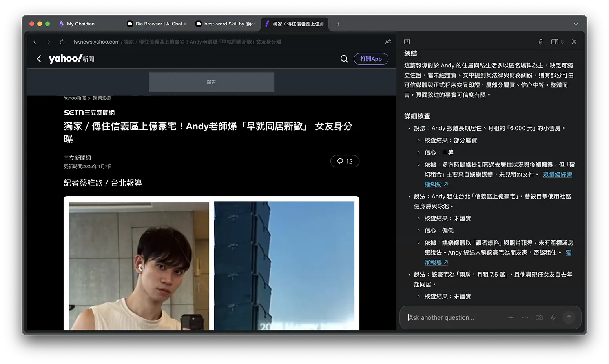
Task: Click the signature-style personalize icon in chat header
Action: coord(540,42)
